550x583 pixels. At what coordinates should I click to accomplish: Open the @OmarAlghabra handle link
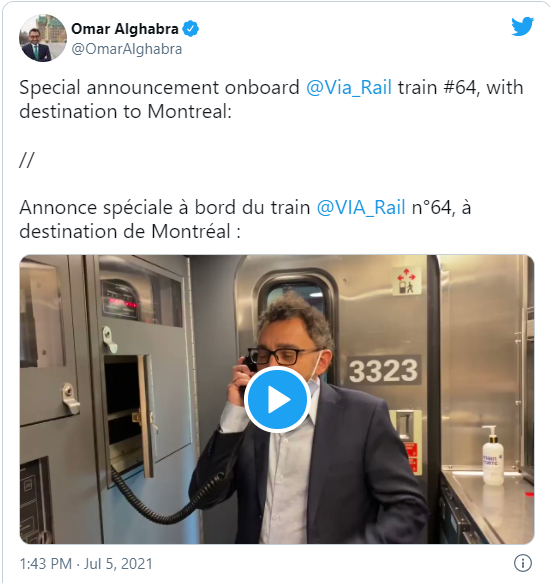coord(126,49)
